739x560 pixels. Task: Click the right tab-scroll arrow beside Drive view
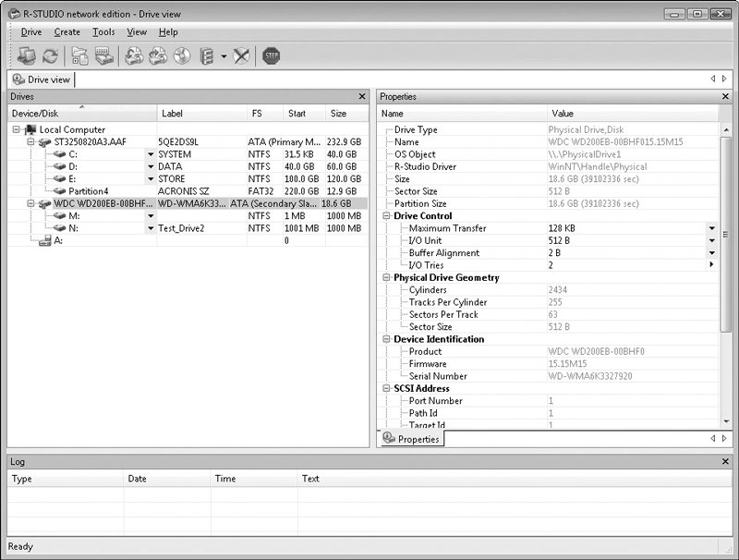[724, 79]
